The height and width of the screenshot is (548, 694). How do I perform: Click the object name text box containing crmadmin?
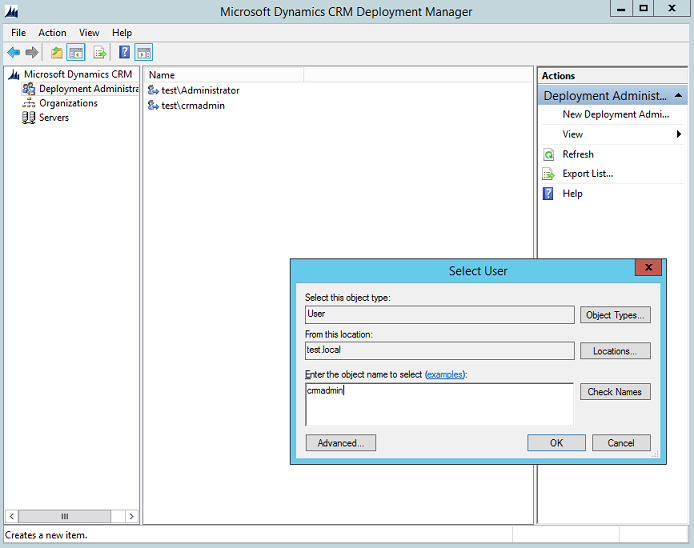[440, 405]
